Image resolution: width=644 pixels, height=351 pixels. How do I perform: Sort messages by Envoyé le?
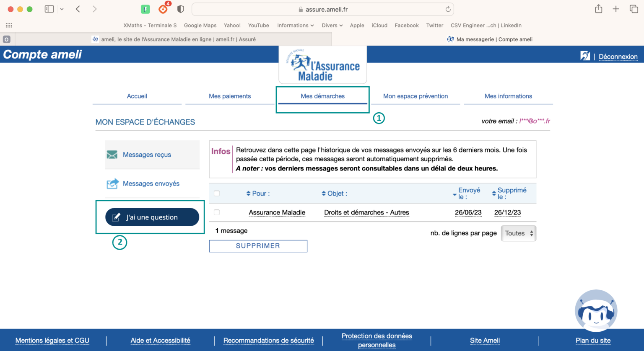click(468, 193)
